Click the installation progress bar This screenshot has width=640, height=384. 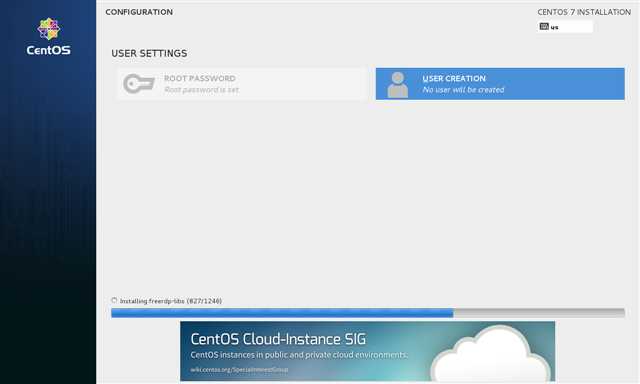click(368, 313)
